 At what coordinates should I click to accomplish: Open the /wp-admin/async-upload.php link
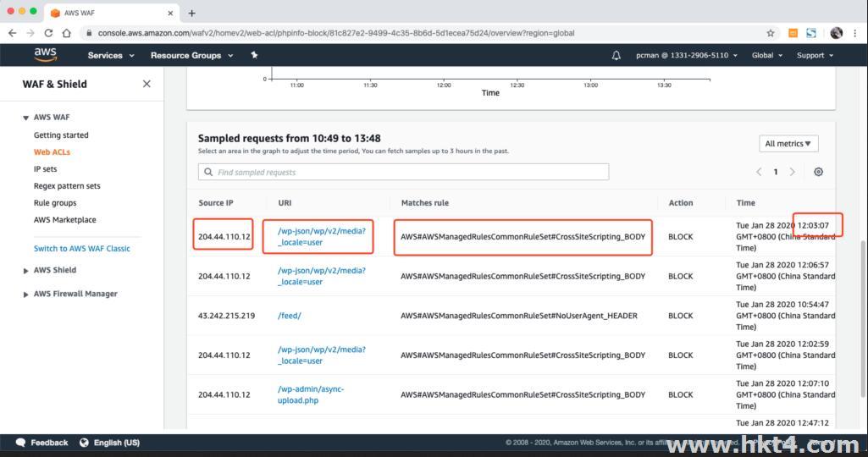pos(311,394)
